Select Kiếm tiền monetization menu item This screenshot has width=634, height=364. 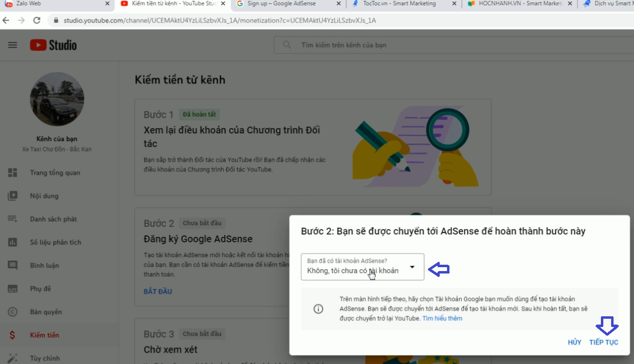point(44,335)
